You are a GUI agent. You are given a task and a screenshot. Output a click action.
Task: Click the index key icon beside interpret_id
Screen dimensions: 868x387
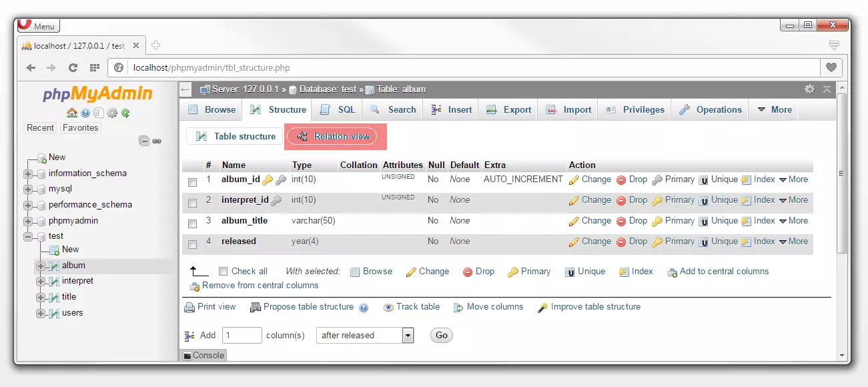point(276,200)
